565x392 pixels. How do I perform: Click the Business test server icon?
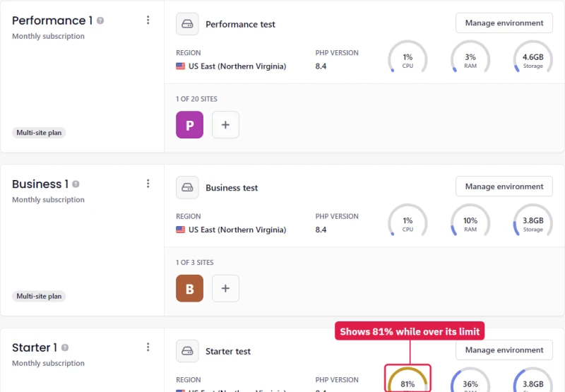point(187,187)
